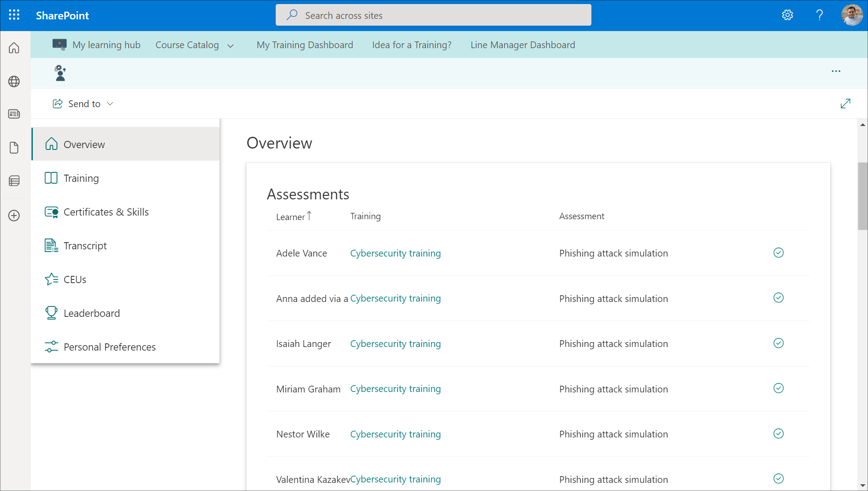The image size is (868, 491).
Task: Click the user profile picture
Action: [x=852, y=15]
